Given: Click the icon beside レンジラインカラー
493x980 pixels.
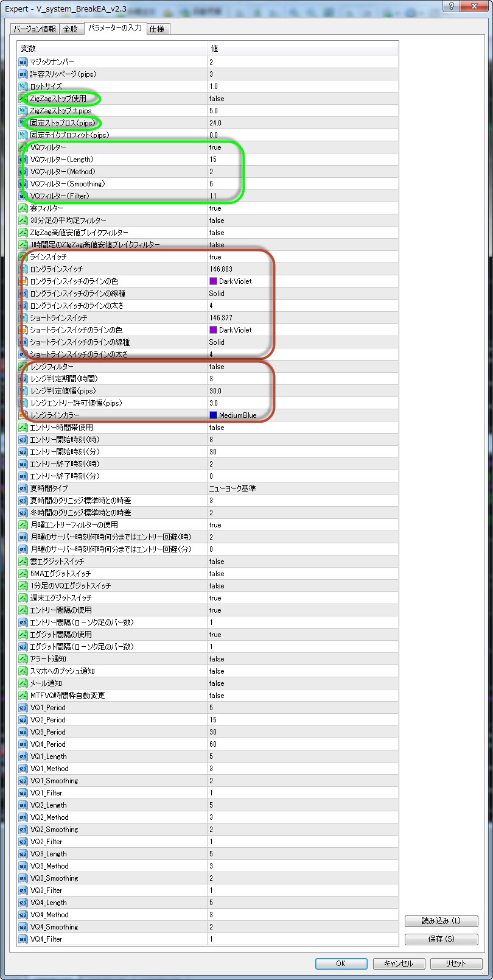Looking at the screenshot, I should coord(23,415).
